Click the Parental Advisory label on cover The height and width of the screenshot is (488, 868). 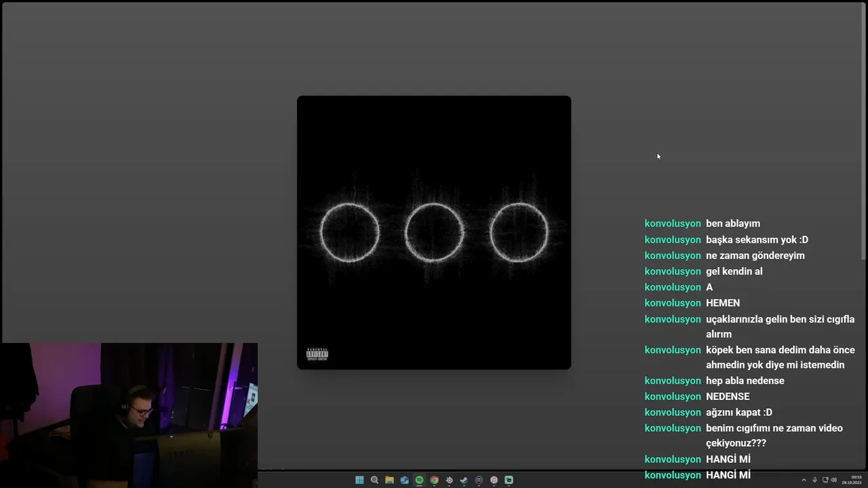pos(317,354)
